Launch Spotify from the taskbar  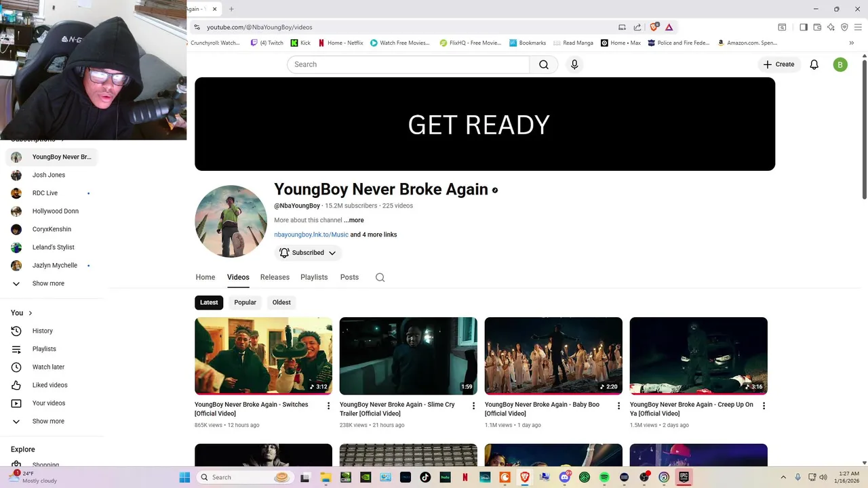[604, 477]
